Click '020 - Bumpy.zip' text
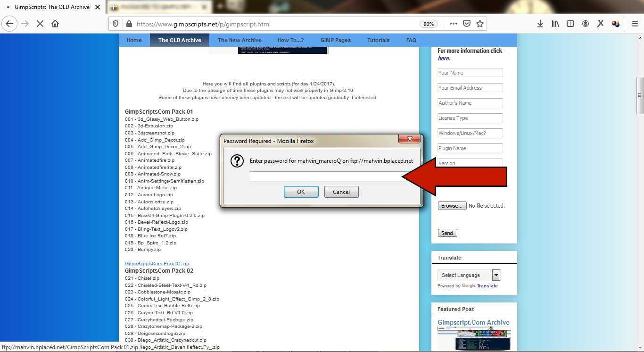Viewport: 644px width, 352px height. (x=143, y=250)
